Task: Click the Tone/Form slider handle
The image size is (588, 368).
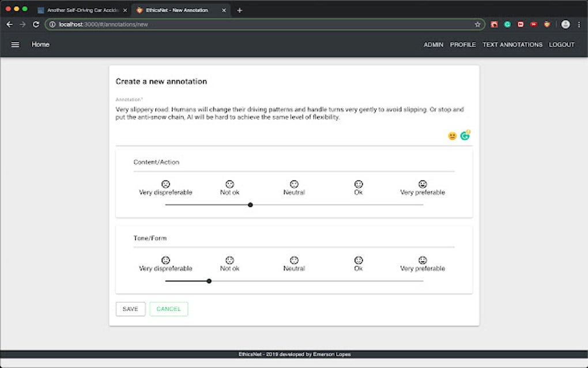Action: [x=209, y=281]
